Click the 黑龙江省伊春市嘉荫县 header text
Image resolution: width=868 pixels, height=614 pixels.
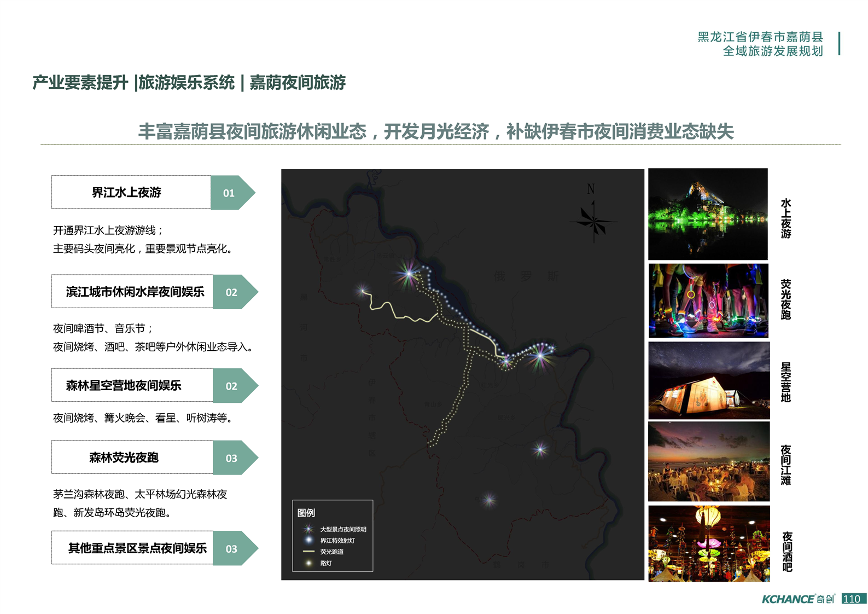point(760,37)
